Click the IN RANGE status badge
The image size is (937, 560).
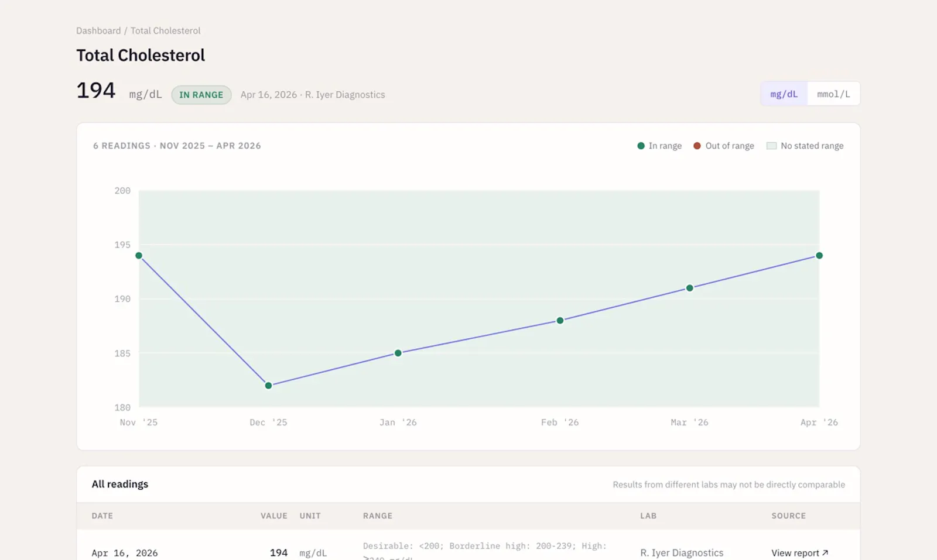[x=201, y=95]
